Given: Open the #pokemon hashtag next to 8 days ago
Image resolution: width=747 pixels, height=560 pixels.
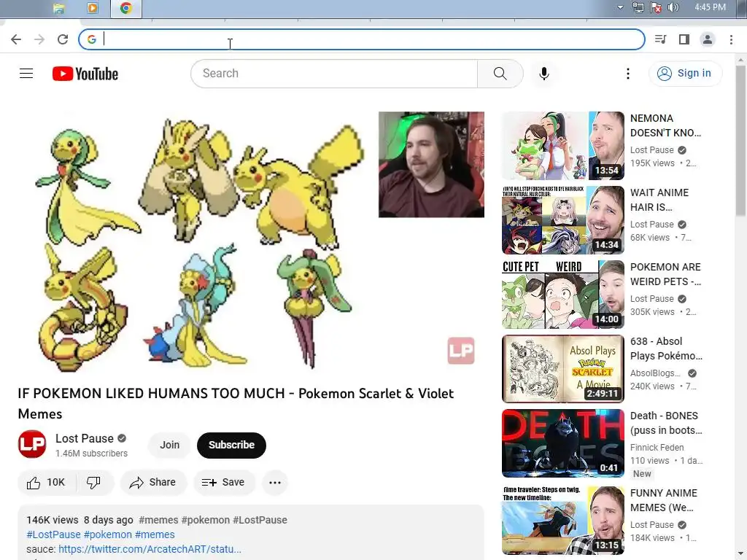Looking at the screenshot, I should (x=205, y=520).
